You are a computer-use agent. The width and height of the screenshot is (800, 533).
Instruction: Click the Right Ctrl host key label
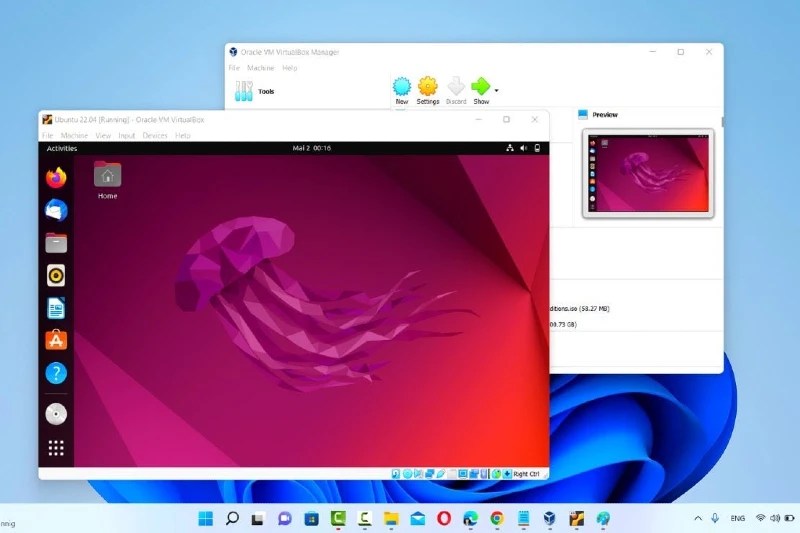click(527, 474)
